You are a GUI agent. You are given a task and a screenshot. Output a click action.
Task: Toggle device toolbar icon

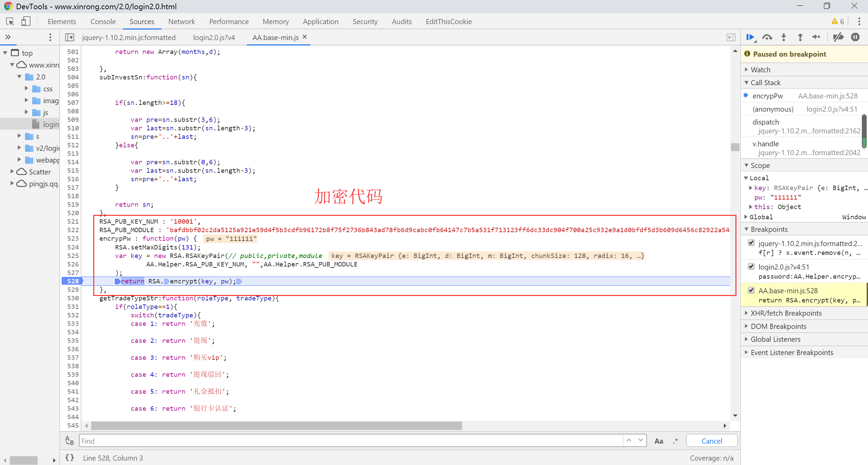[x=26, y=21]
